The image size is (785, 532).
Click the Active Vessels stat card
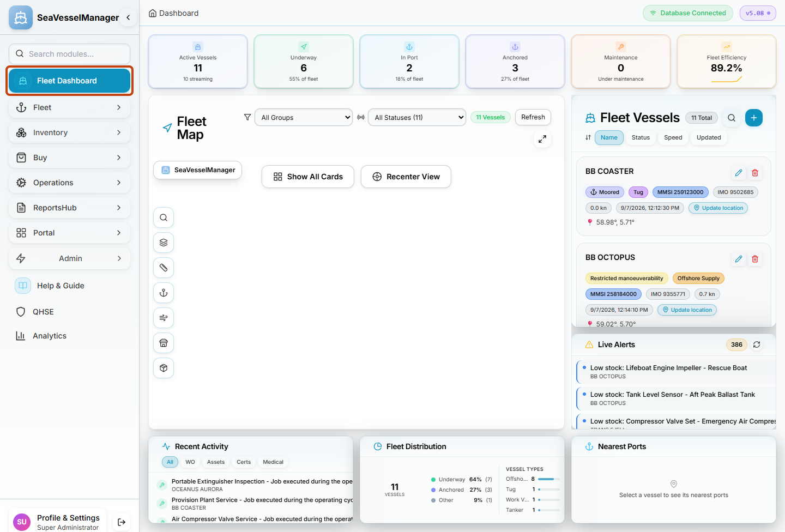pyautogui.click(x=198, y=62)
